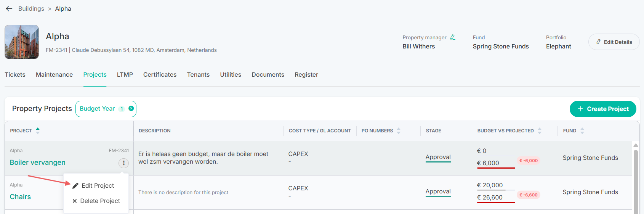Go to the Utilities tab
644x214 pixels.
point(231,75)
